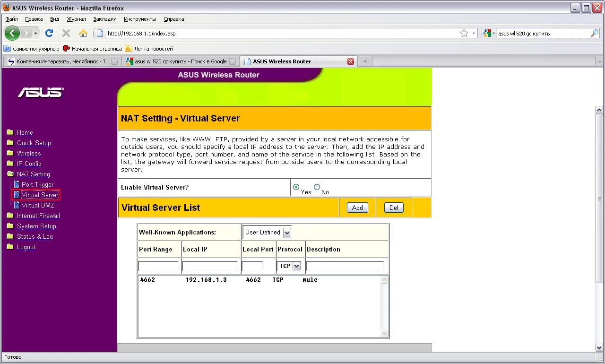The image size is (605, 364).
Task: Click the ASUS logo
Action: pyautogui.click(x=41, y=92)
